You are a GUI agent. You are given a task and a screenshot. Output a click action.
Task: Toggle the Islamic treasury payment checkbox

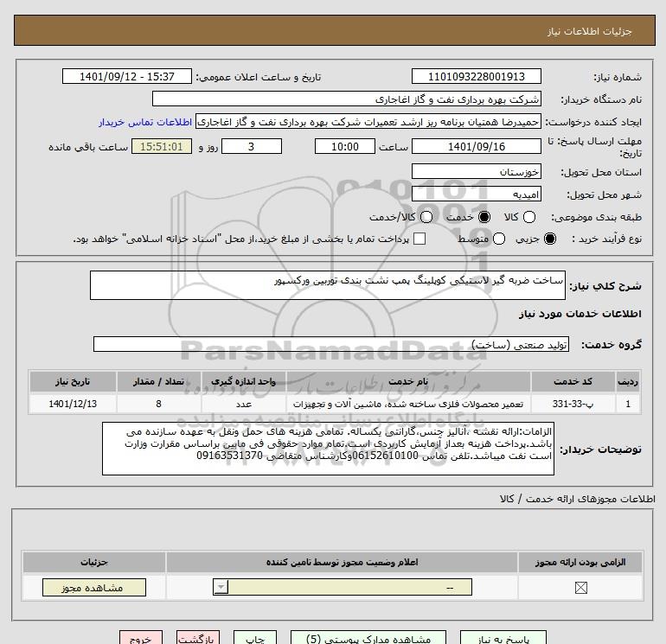click(x=419, y=239)
